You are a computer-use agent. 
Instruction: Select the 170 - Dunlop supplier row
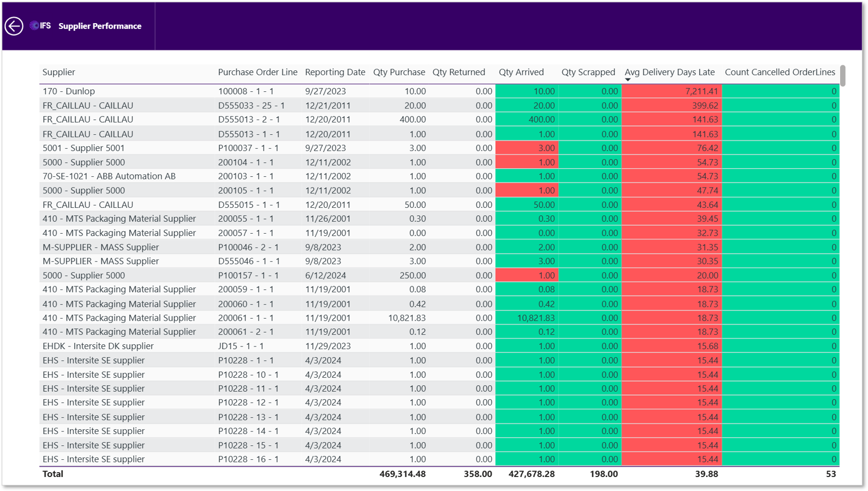tap(439, 91)
